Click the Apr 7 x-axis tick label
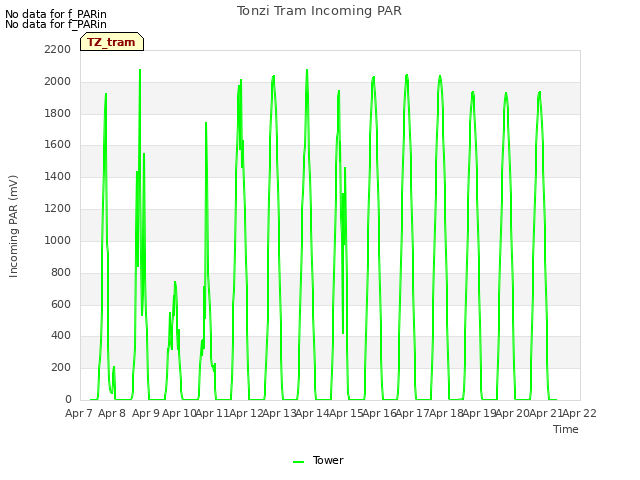This screenshot has width=640, height=480. (79, 413)
